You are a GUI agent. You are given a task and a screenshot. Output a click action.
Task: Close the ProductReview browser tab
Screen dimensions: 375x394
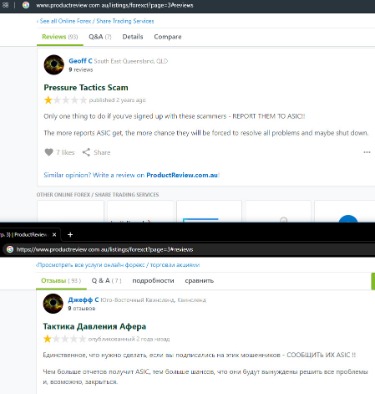pos(54,235)
